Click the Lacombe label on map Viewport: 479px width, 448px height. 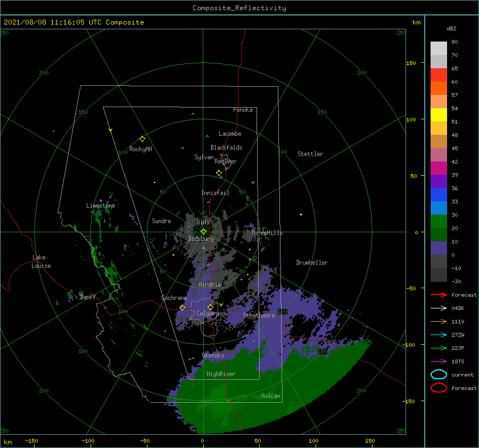pos(230,134)
